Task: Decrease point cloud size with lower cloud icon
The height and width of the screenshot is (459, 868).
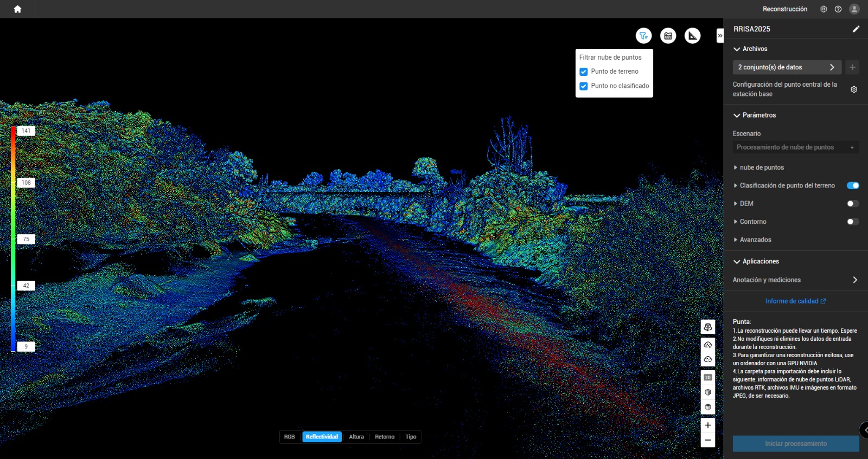Action: (708, 359)
